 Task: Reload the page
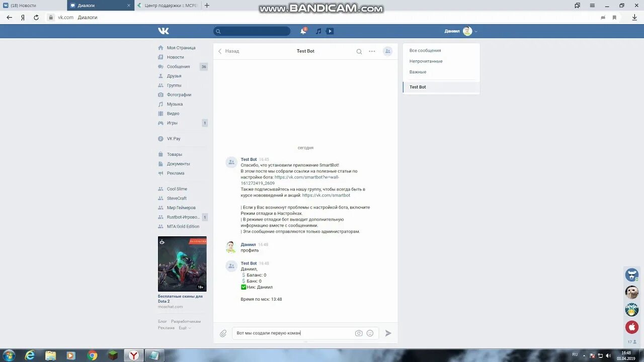[x=36, y=17]
